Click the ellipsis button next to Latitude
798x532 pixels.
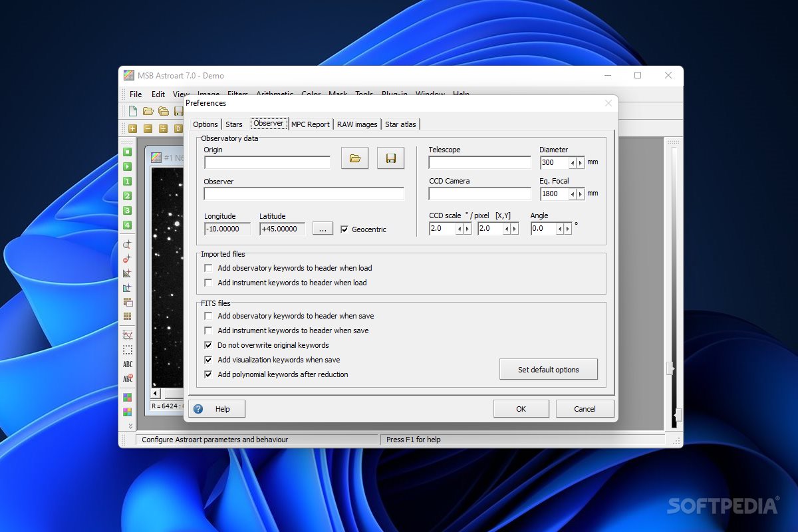(x=323, y=229)
